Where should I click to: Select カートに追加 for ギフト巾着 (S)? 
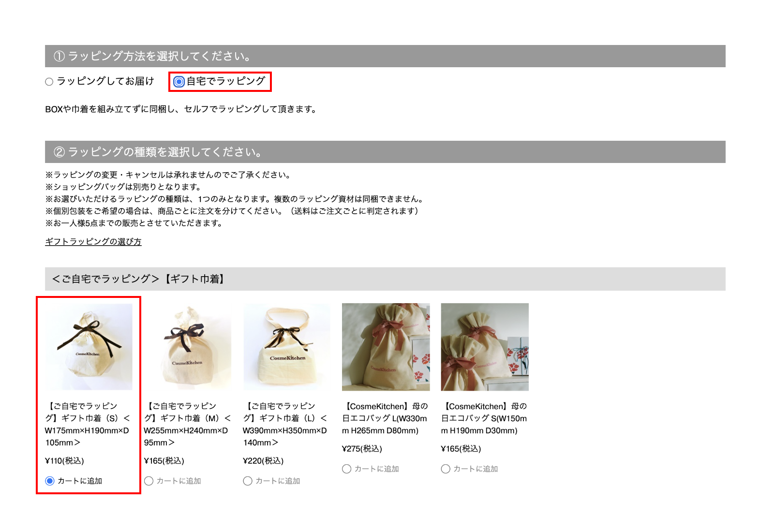[50, 481]
